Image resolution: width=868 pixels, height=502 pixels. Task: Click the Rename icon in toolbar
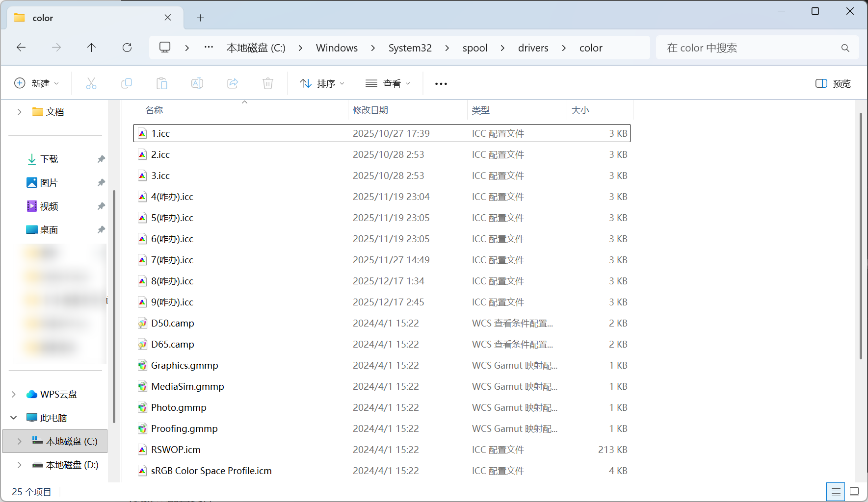pos(197,83)
